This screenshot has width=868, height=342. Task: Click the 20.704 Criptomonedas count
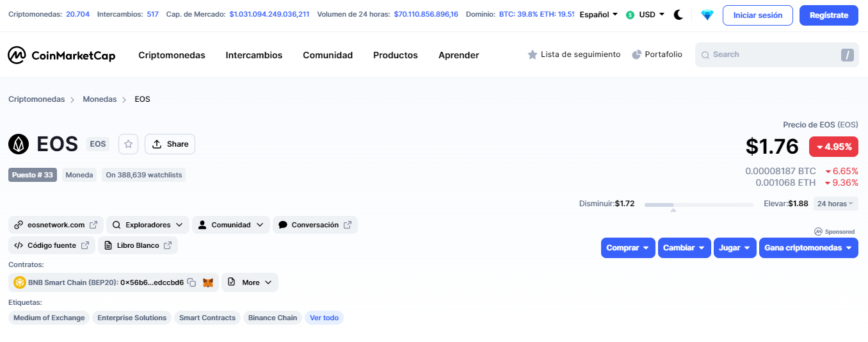coord(77,14)
